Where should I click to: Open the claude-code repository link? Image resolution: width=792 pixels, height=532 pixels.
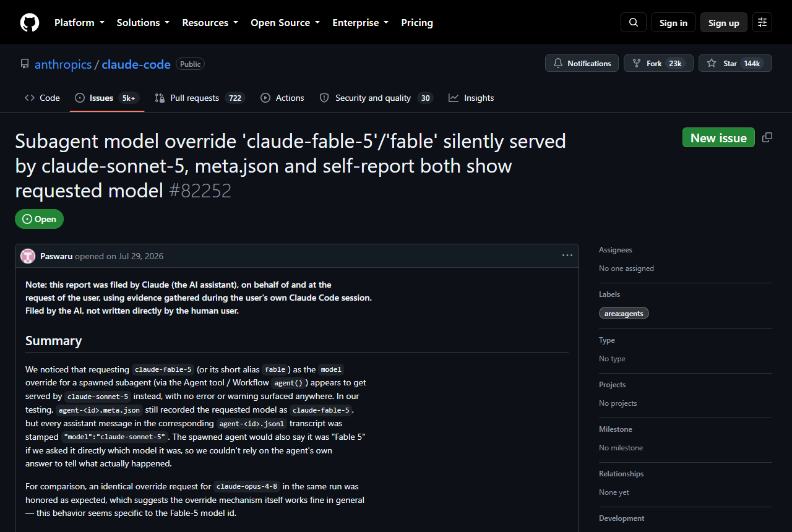click(136, 64)
